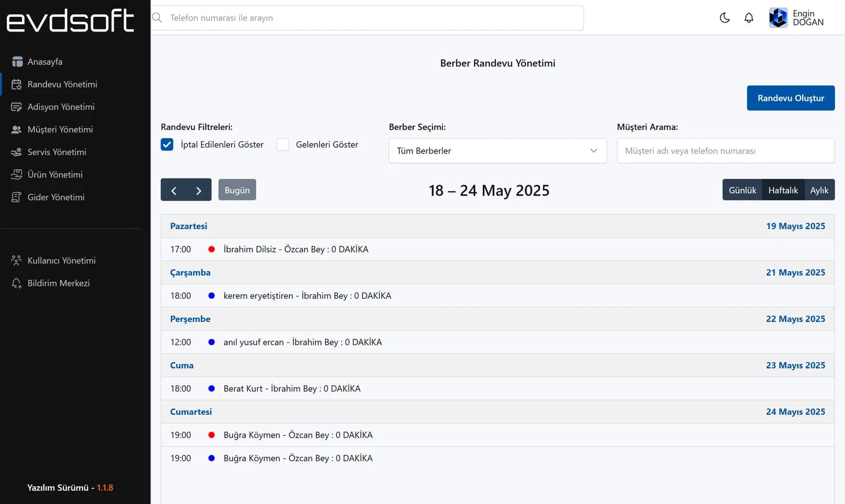The height and width of the screenshot is (504, 845).
Task: Toggle dark mode moon icon
Action: click(x=725, y=18)
